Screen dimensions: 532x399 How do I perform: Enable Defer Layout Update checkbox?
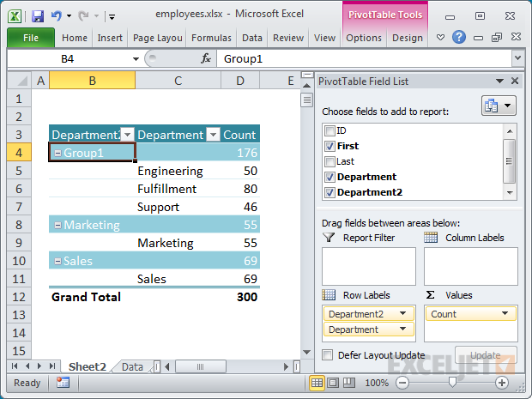click(x=328, y=354)
